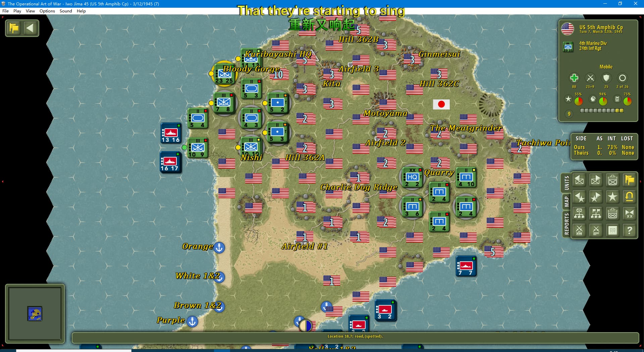Click the 75% supply pie indicator
Screen dimensions: 644x352
point(627,101)
